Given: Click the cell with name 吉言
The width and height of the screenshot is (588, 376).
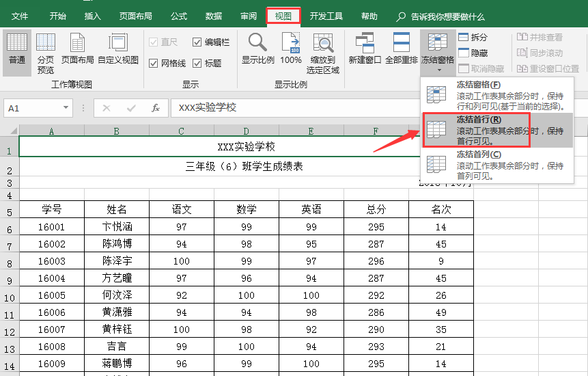Looking at the screenshot, I should click(117, 347).
